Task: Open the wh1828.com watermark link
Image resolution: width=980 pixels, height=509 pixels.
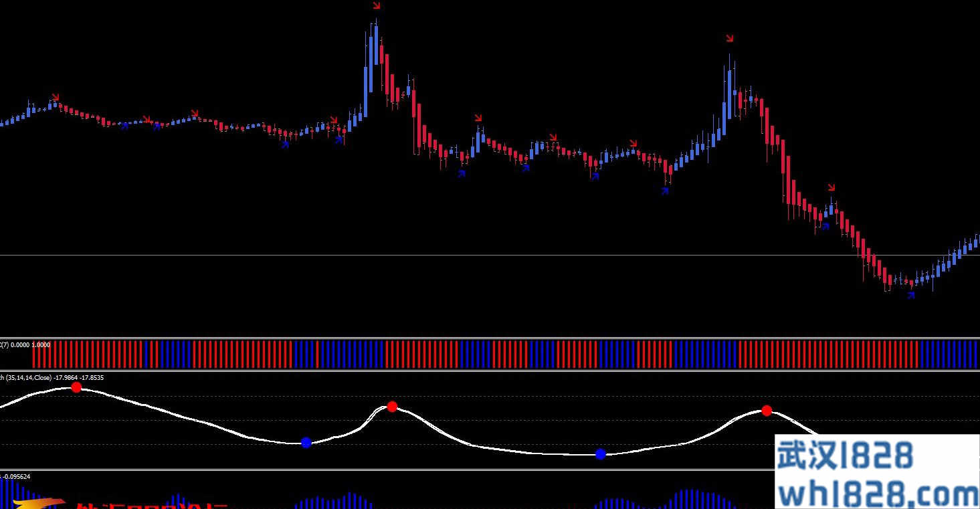Action: [x=877, y=494]
